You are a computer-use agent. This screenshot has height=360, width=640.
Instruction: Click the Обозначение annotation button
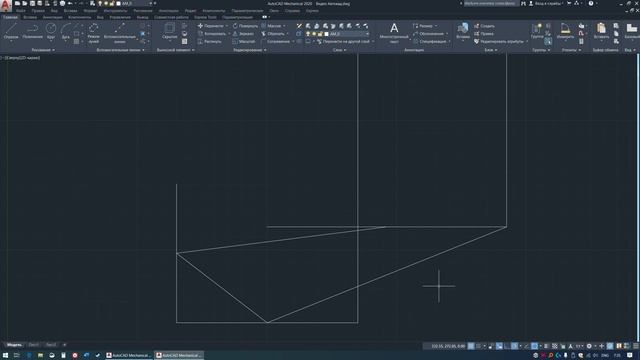[x=429, y=33]
